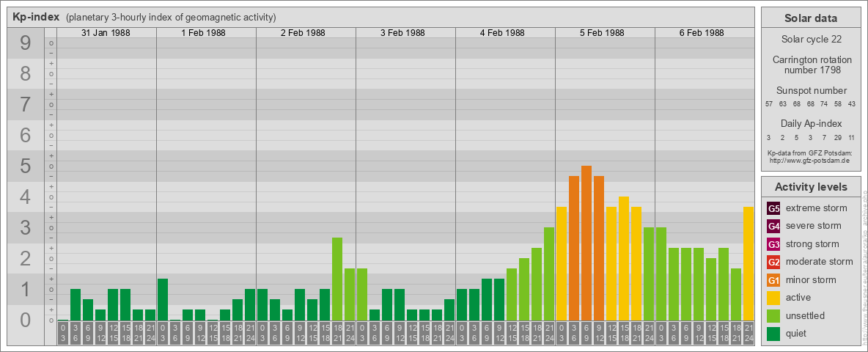Click the G4 severe storm badge
The height and width of the screenshot is (352, 868).
click(x=773, y=226)
